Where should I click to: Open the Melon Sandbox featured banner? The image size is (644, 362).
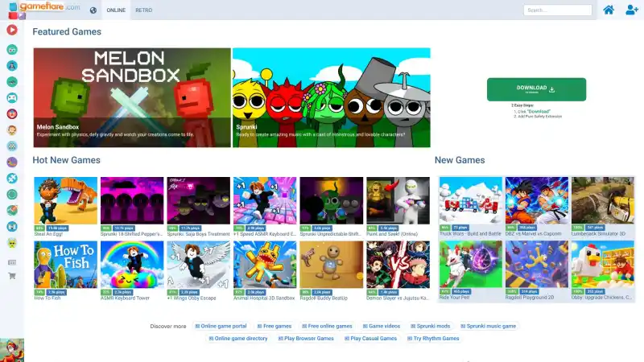[x=132, y=97]
